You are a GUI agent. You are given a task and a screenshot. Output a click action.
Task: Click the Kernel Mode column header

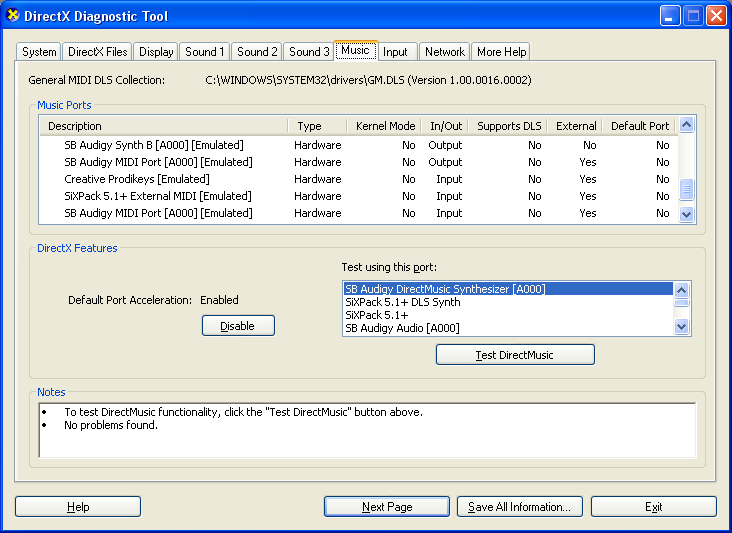pos(384,126)
